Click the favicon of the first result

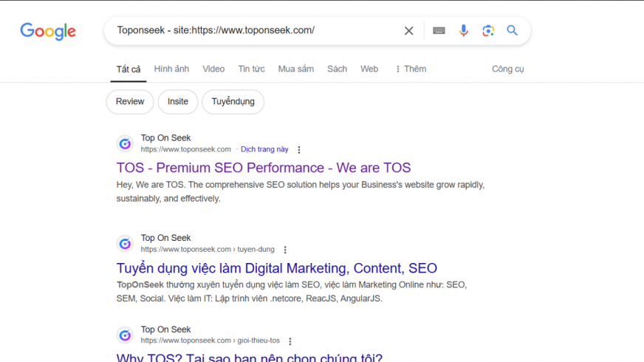point(126,143)
